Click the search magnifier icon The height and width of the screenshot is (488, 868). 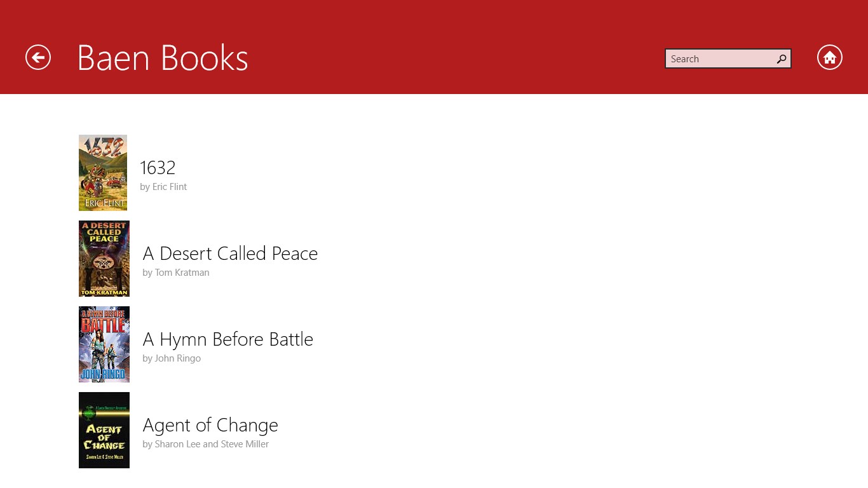click(782, 59)
